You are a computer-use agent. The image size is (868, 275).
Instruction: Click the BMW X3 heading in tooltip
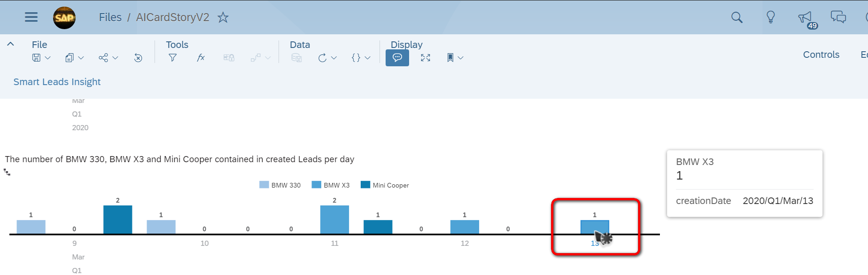click(695, 162)
